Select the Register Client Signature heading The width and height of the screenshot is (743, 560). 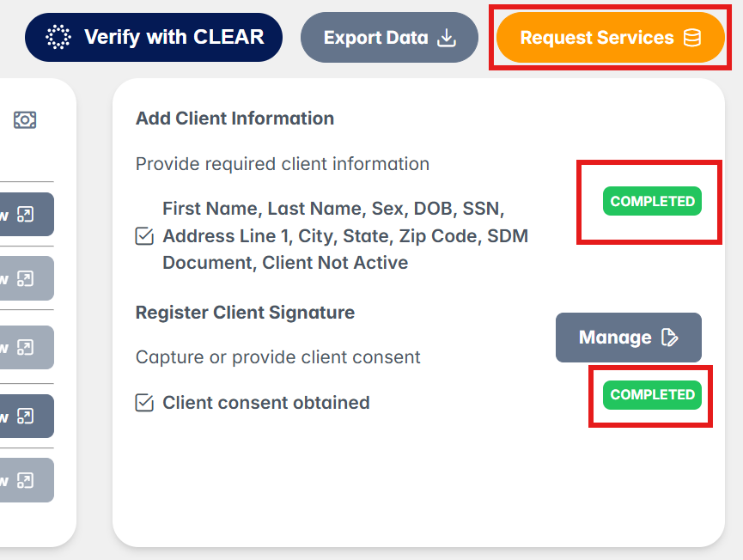(245, 313)
